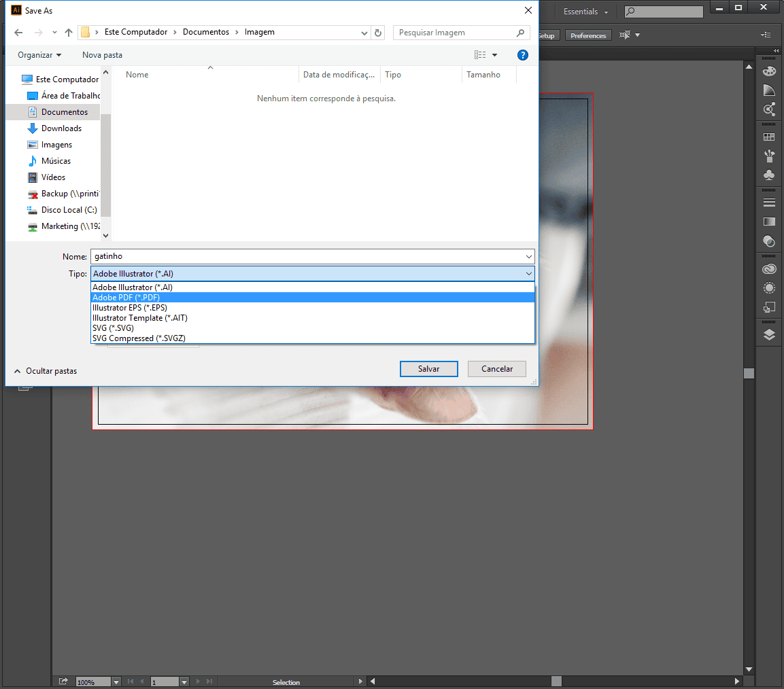The width and height of the screenshot is (784, 689).
Task: Open Disco Local (C:) drive
Action: (62, 210)
